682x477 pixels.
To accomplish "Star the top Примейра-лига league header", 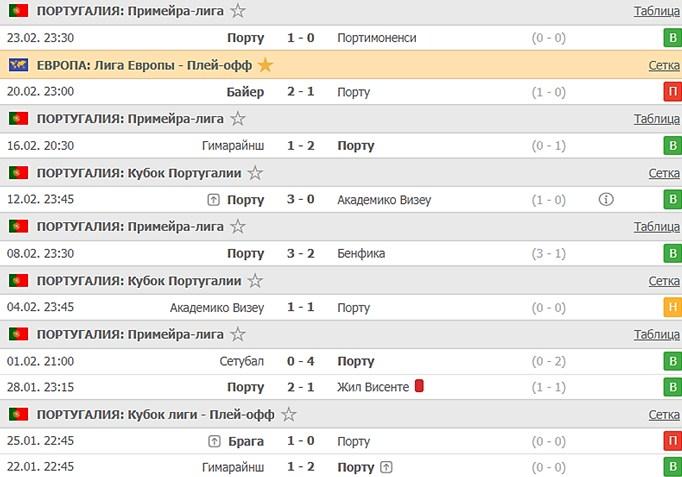I will tap(238, 11).
